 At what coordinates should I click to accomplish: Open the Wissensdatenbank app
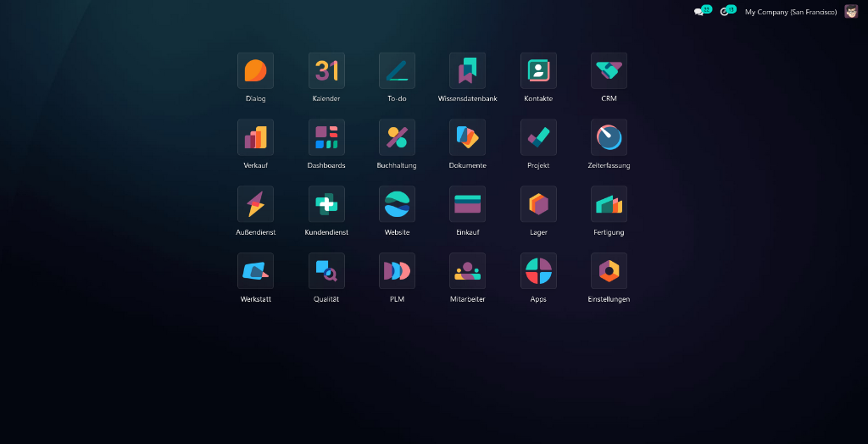[467, 71]
